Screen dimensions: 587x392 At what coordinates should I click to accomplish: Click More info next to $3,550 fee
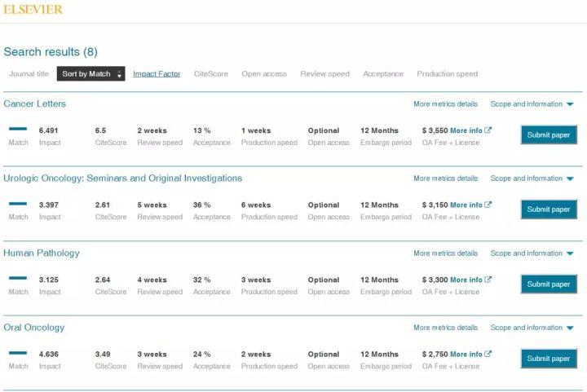click(x=470, y=130)
